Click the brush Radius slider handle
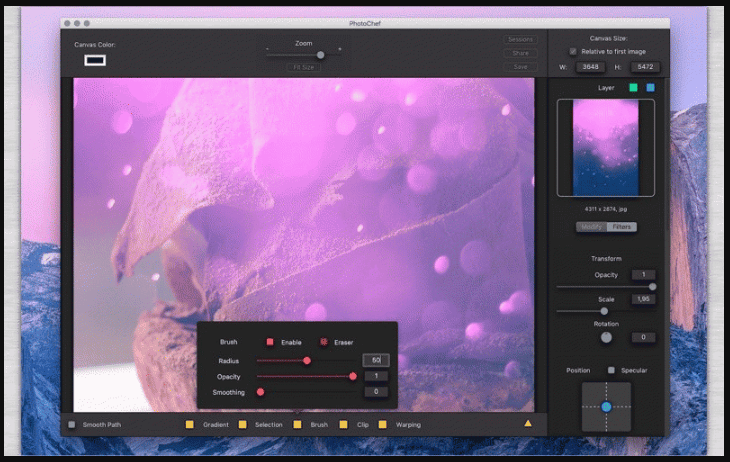 click(x=307, y=360)
